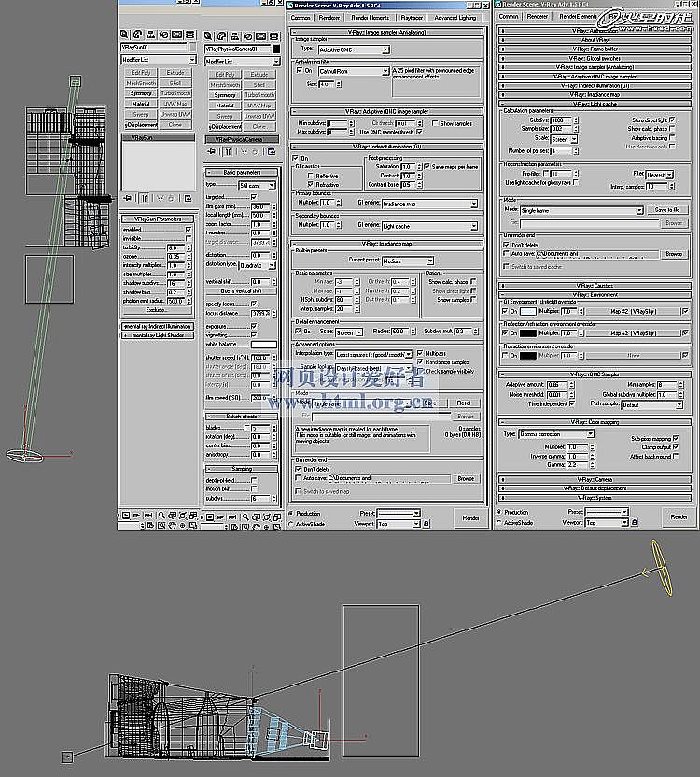
Task: Open Create tab icon above VRayPhysicalCamera01 name
Action: [208, 36]
